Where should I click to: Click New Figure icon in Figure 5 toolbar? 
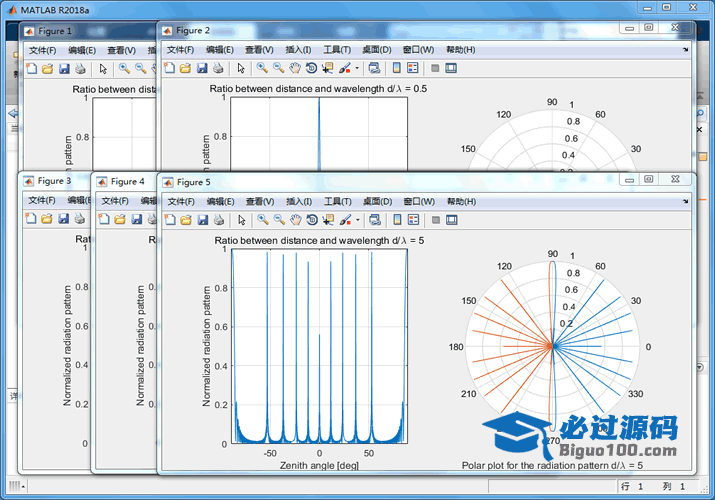pos(170,220)
